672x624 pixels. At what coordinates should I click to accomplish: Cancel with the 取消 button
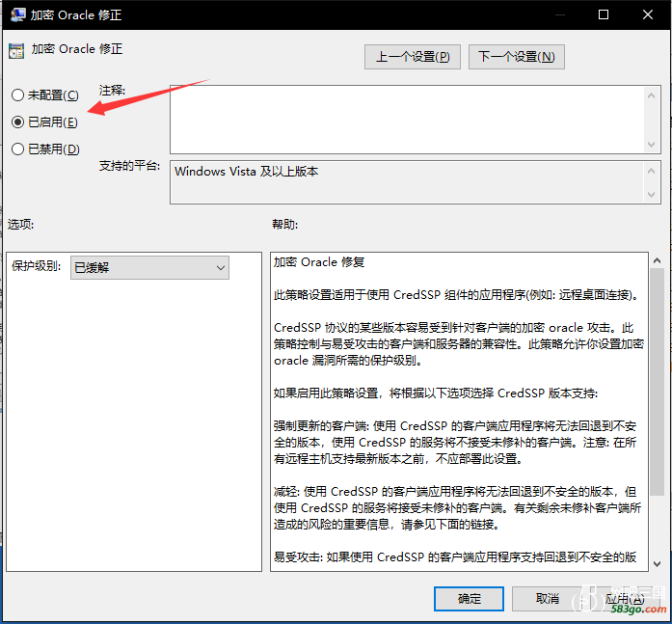pyautogui.click(x=547, y=598)
